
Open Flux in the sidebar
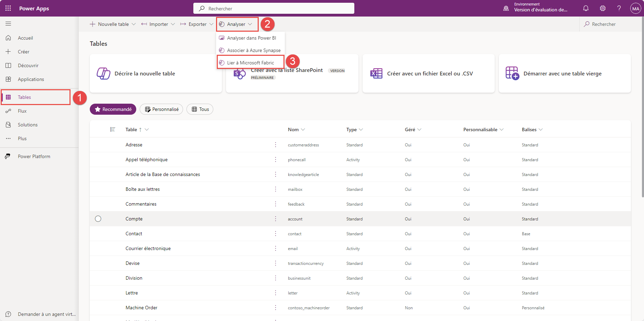(22, 111)
